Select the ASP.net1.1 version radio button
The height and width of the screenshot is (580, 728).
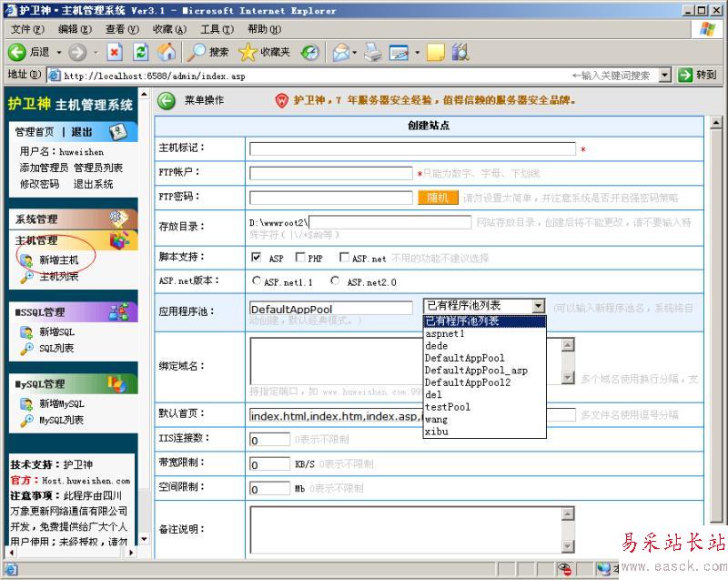[x=257, y=280]
